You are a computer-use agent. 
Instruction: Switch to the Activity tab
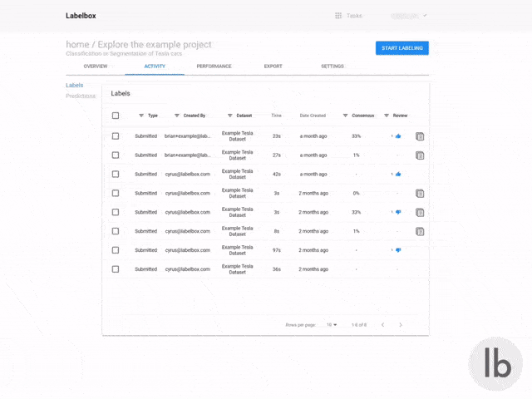pos(155,66)
